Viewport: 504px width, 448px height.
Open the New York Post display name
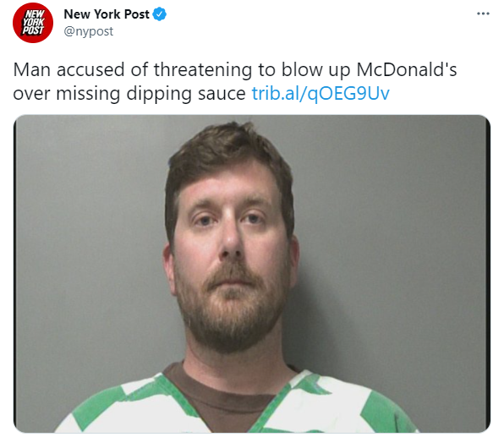point(107,14)
